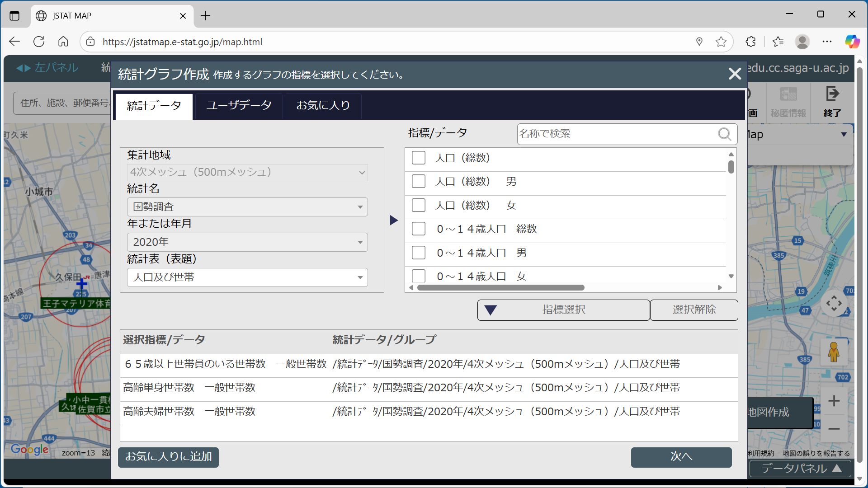Click the map pan/move arrows icon

pos(834,303)
